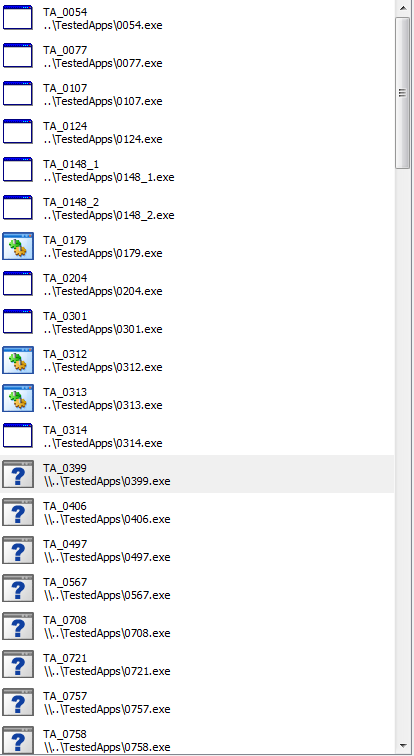Click the question mark icon for TA_0399
The height and width of the screenshot is (756, 414).
coord(18,474)
